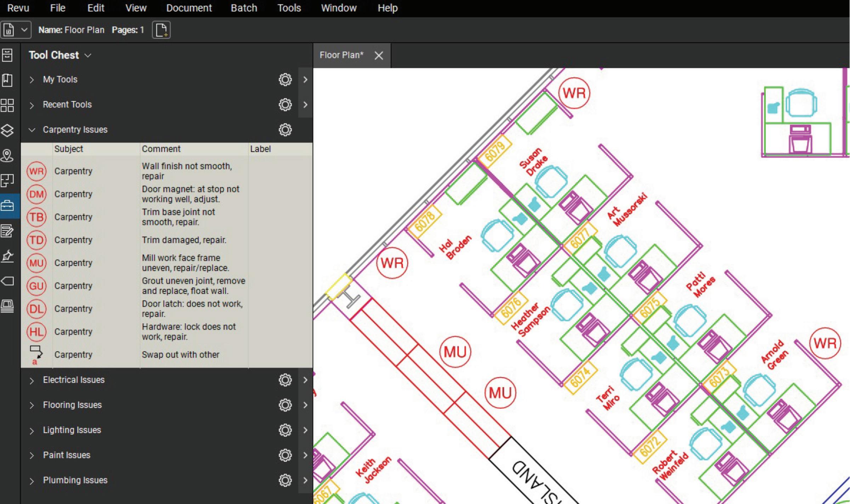Select the WR wall finish tool
This screenshot has width=850, height=504.
click(36, 171)
